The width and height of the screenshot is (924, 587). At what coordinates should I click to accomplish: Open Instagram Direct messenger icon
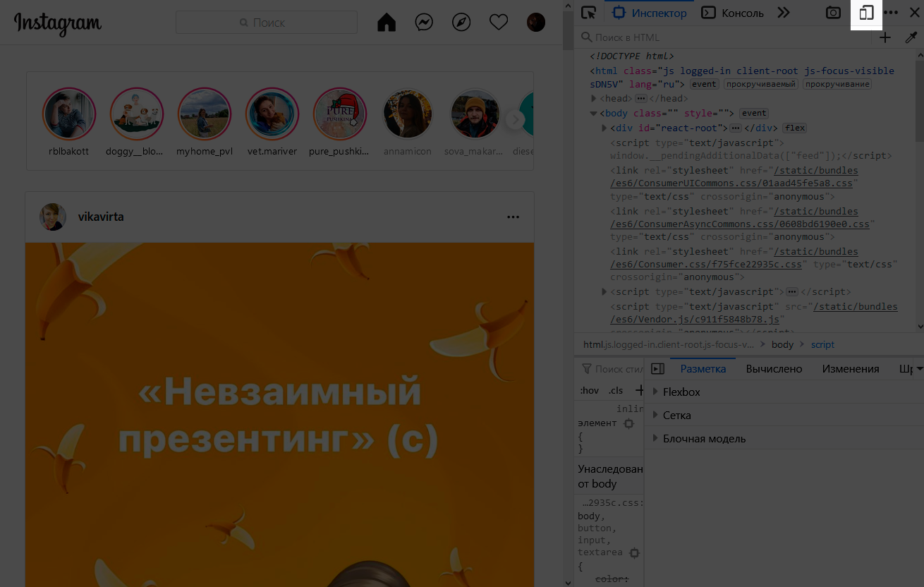tap(424, 23)
